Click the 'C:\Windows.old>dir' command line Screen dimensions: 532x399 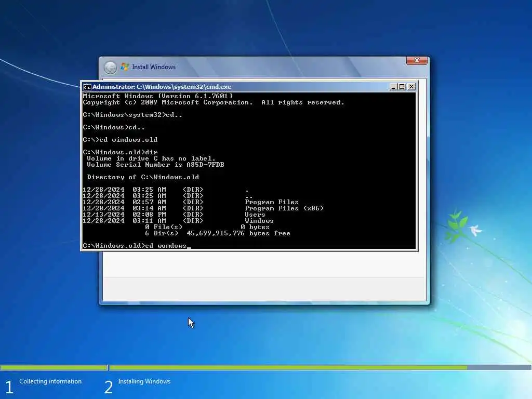coord(120,152)
